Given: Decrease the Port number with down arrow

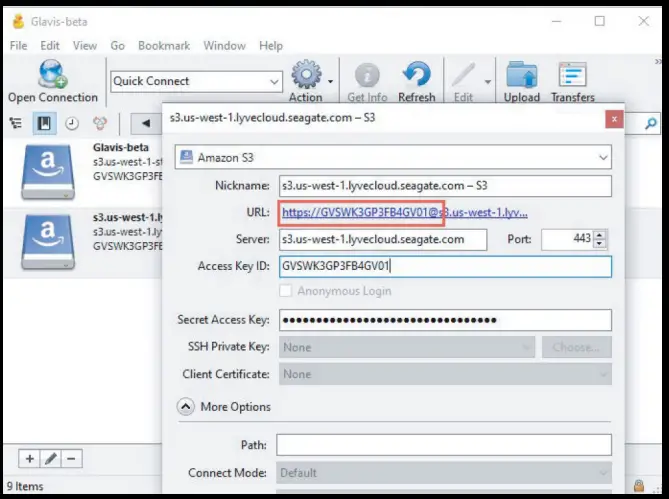Looking at the screenshot, I should (599, 244).
